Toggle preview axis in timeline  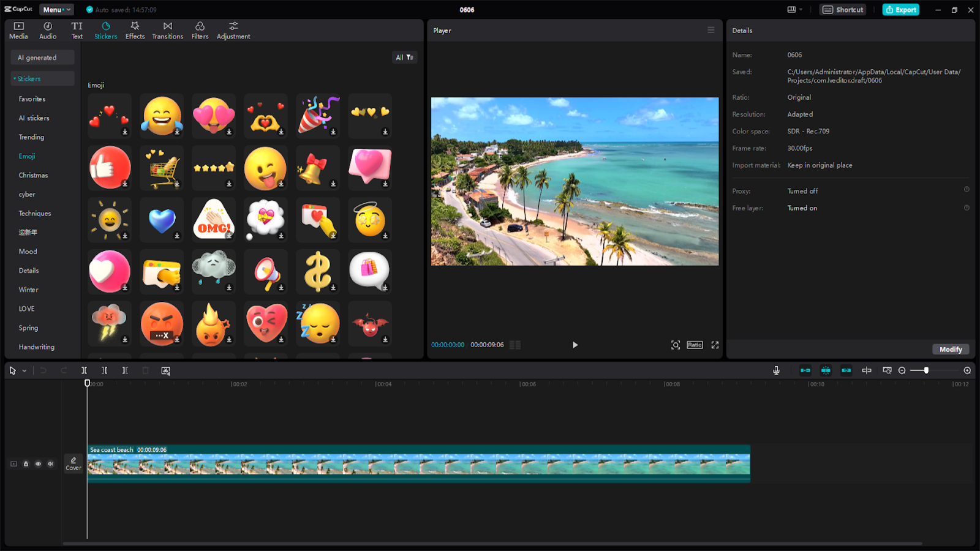coord(866,370)
